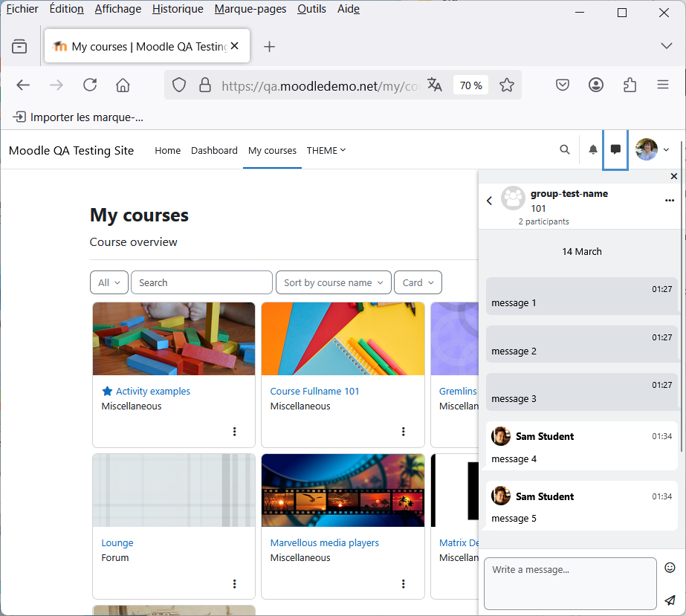Open the Marvellous media players thumbnail
Image resolution: width=686 pixels, height=616 pixels.
click(343, 490)
